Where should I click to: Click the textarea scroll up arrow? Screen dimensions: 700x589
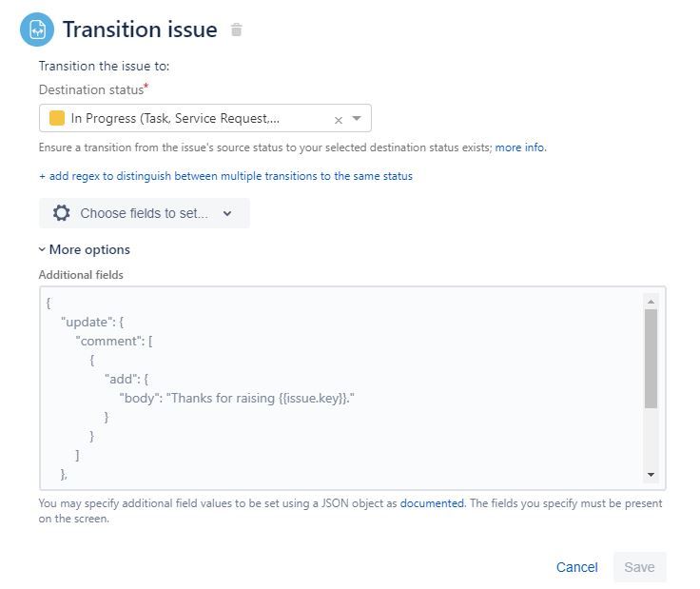pyautogui.click(x=651, y=302)
